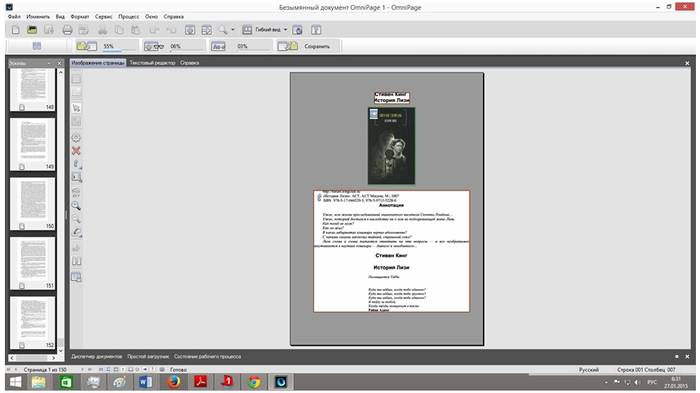
Task: Click the OCR recognize step icon
Action: 154,46
